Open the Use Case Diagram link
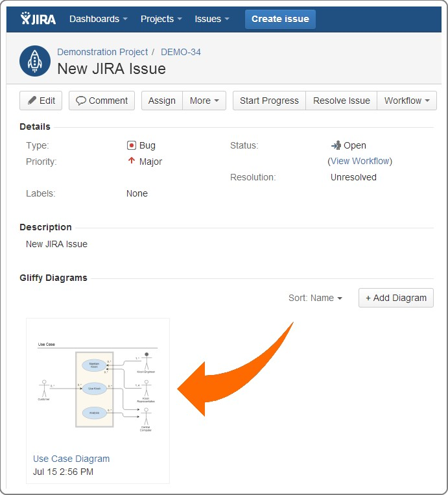The image size is (448, 495). tap(71, 459)
